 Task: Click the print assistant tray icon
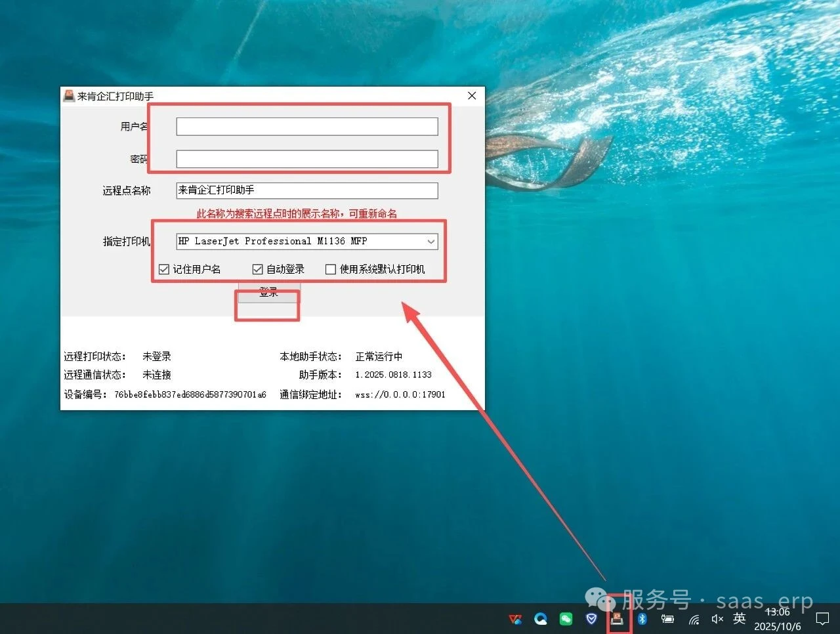coord(617,619)
